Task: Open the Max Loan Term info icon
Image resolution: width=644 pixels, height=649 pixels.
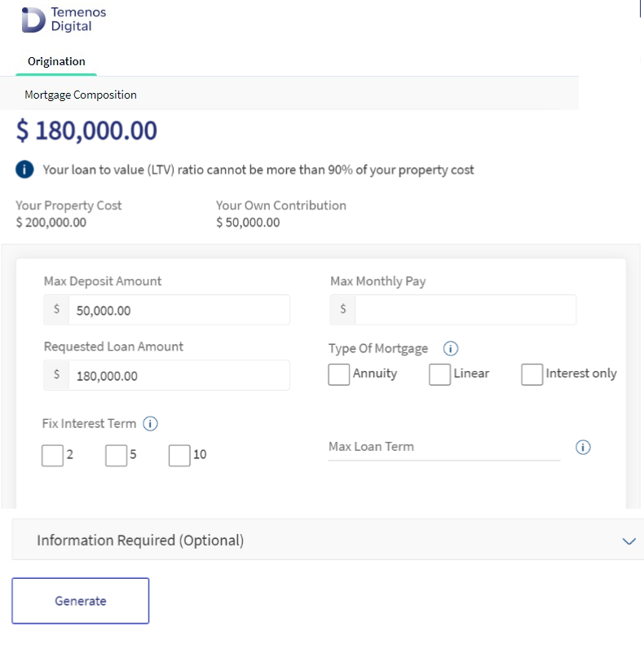Action: (583, 447)
